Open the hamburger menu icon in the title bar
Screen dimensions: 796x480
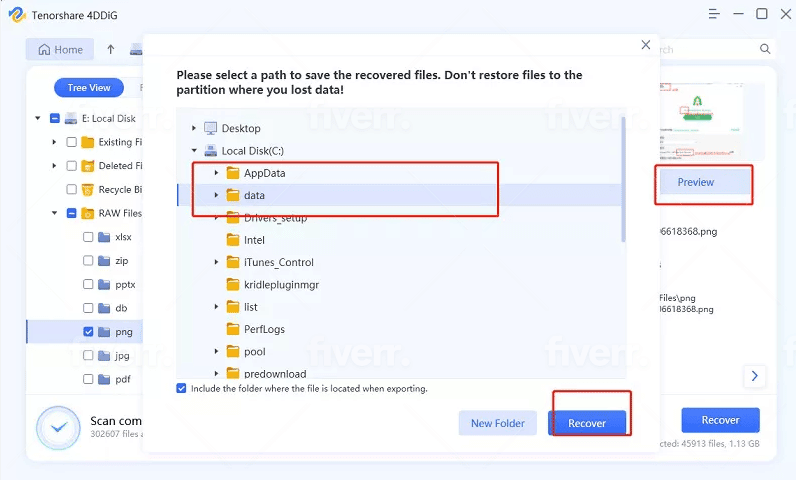pyautogui.click(x=714, y=14)
